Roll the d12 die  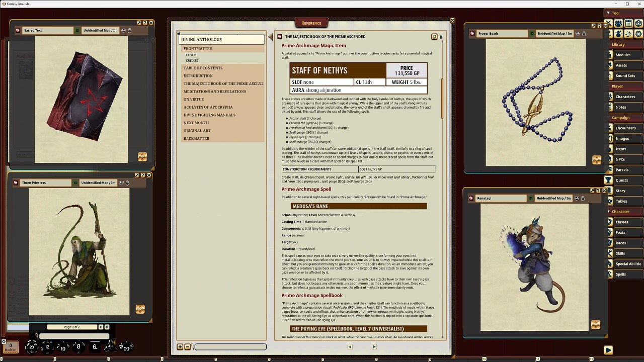[x=47, y=347]
